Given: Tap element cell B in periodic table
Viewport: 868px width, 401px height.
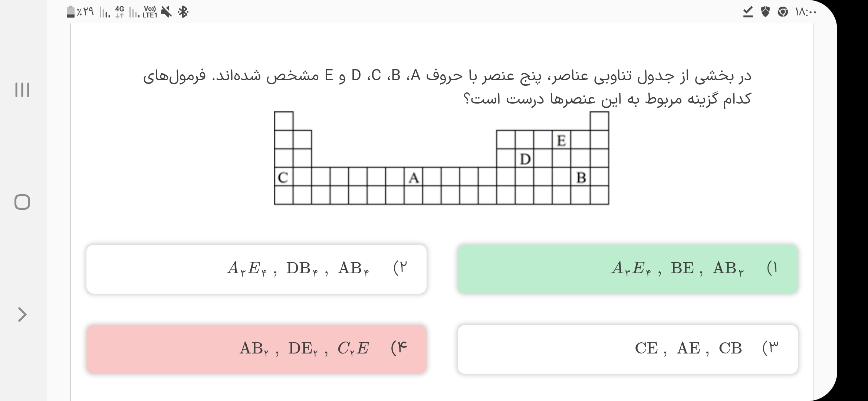Looking at the screenshot, I should (581, 177).
